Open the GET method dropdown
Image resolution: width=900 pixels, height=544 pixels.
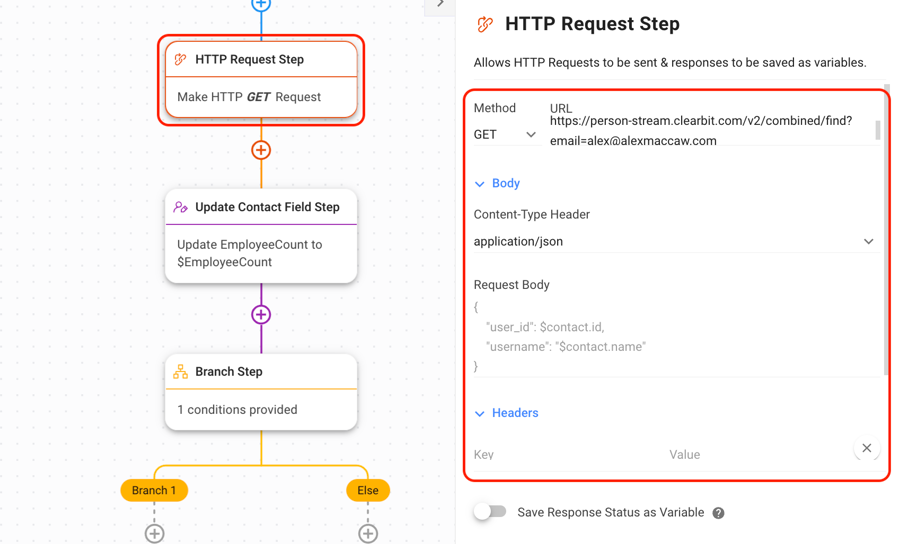pos(505,135)
